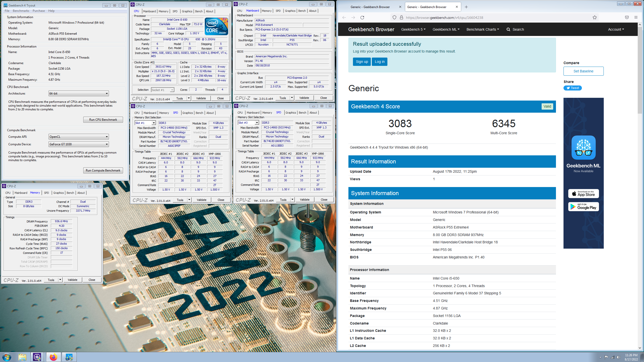644x362 pixels.
Task: View site security lock info
Action: click(x=401, y=17)
